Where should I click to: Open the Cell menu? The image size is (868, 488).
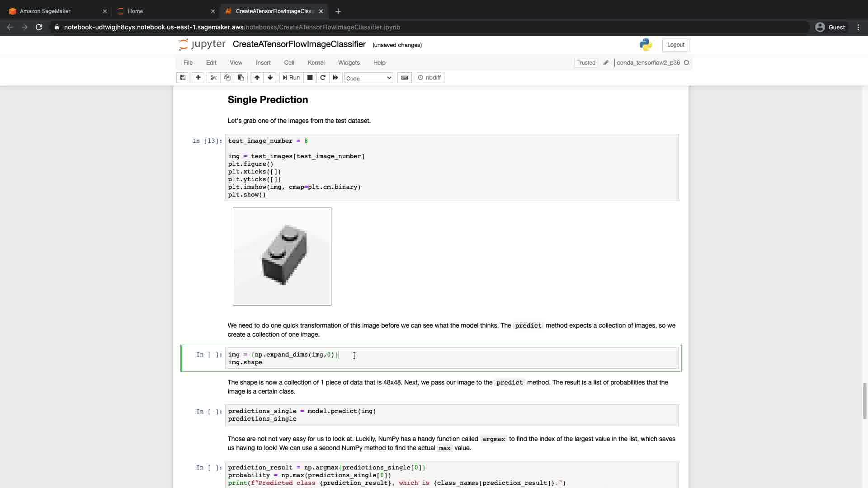coord(289,63)
